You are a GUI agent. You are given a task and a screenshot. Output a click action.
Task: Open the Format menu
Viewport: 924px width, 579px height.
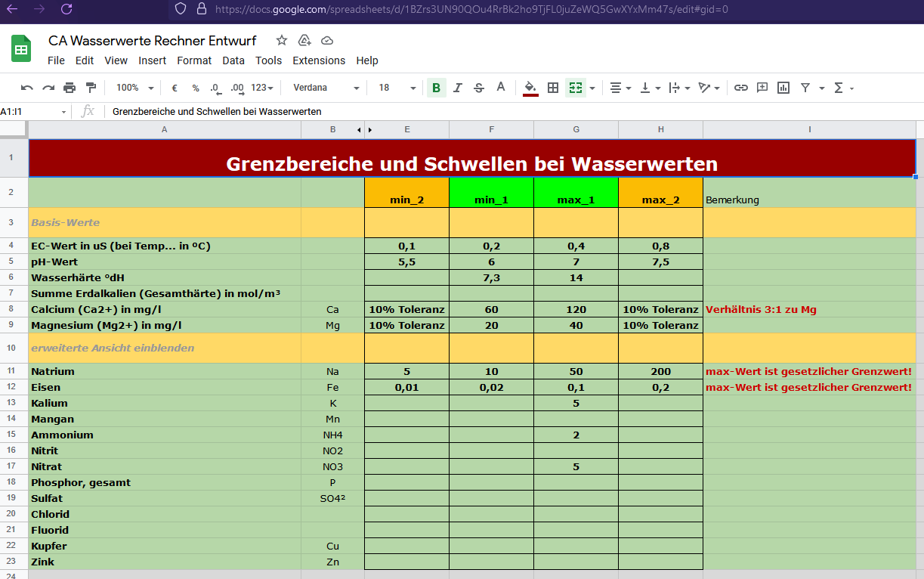pos(194,60)
